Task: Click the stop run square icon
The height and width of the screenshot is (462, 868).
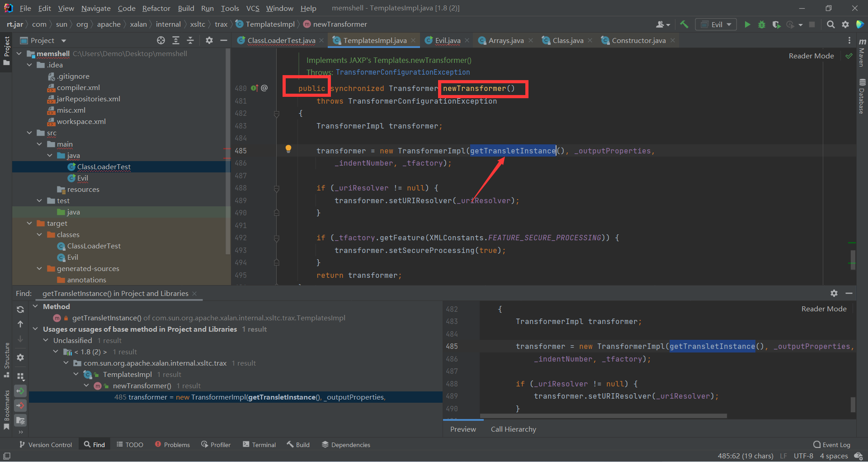Action: point(812,24)
